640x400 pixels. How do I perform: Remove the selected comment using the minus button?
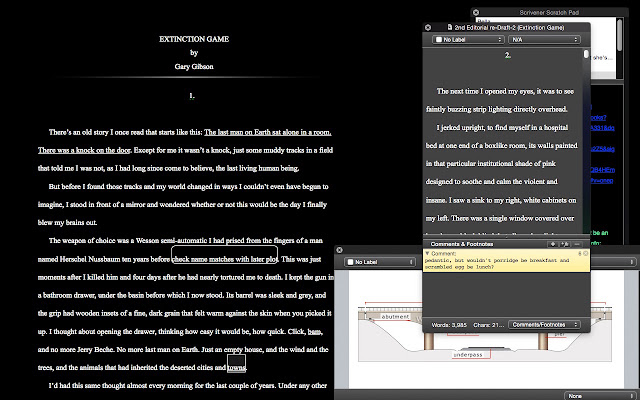click(577, 244)
